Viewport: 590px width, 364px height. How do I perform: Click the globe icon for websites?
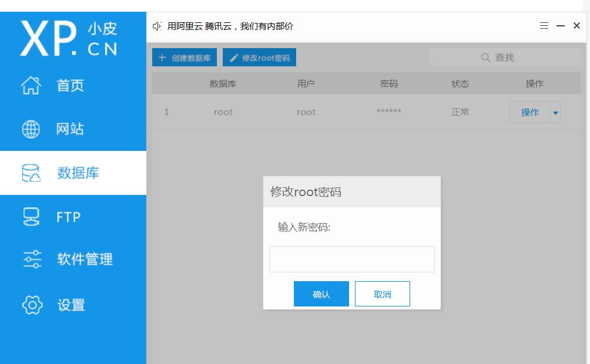tap(31, 129)
